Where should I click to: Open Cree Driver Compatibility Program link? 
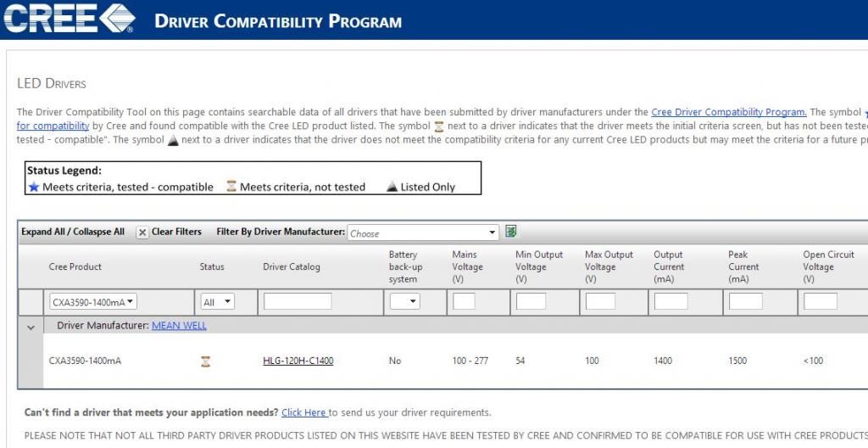(x=728, y=112)
